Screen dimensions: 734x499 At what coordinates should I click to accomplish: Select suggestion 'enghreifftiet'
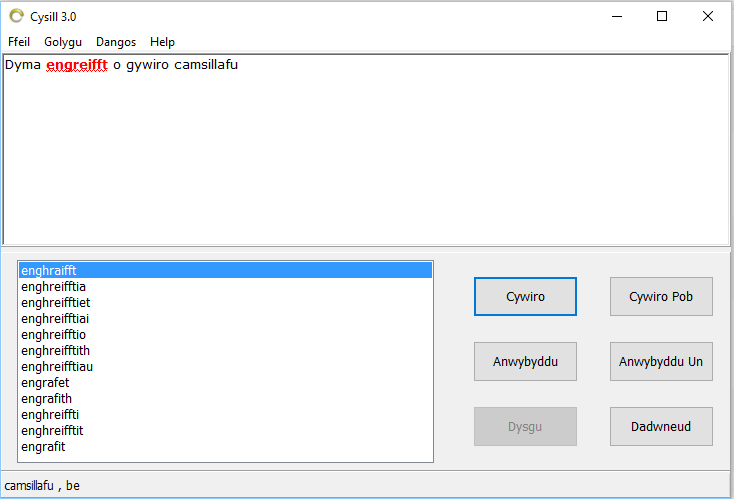coord(225,302)
